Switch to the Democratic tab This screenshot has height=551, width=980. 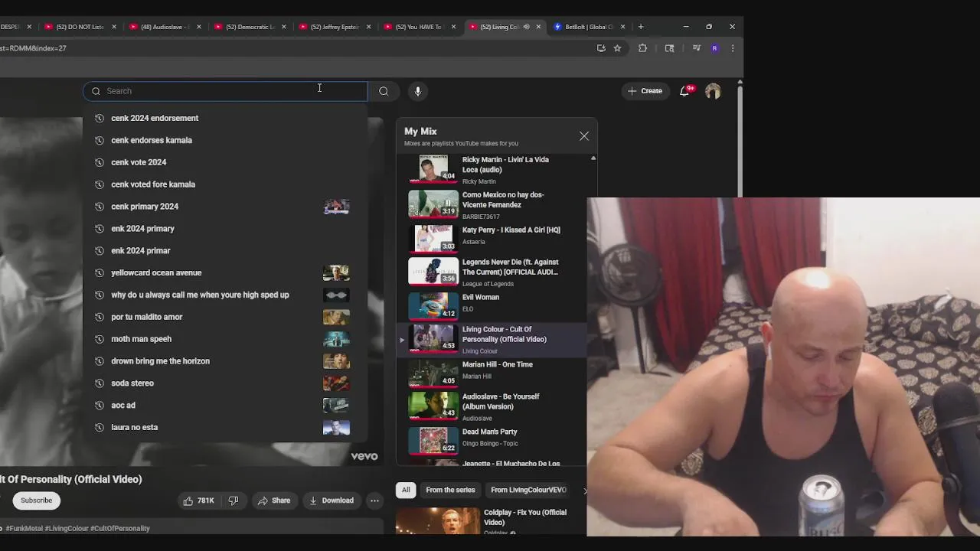(248, 27)
